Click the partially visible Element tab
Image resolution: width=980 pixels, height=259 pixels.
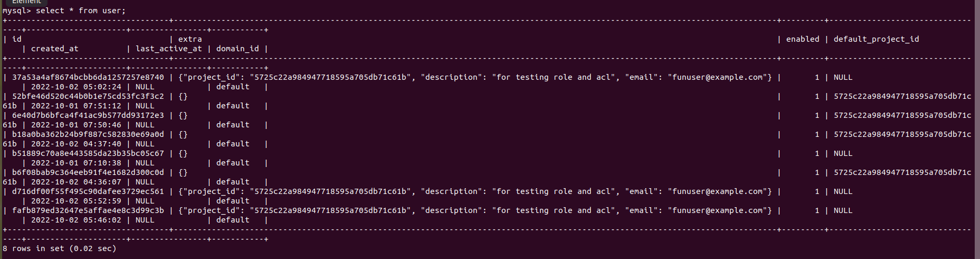click(26, 2)
